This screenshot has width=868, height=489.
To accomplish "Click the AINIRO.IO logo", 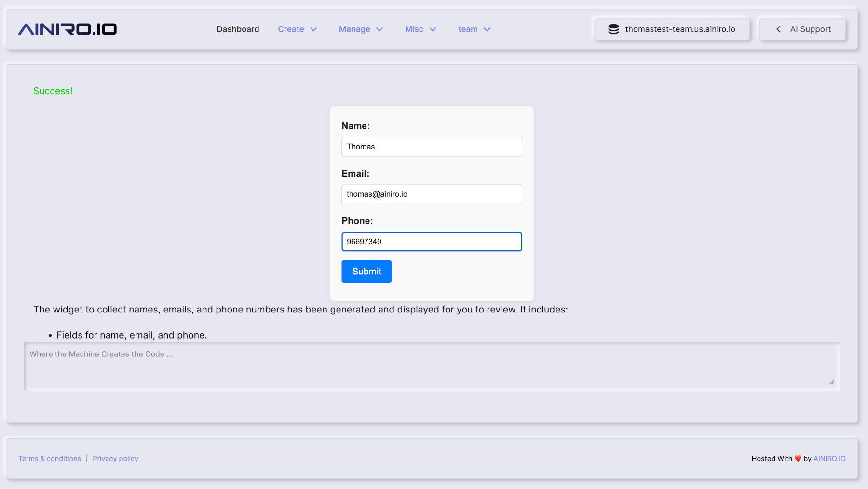I will 68,29.
